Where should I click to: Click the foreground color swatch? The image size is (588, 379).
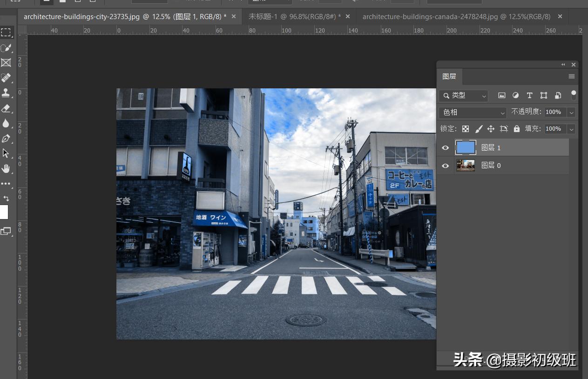click(3, 213)
